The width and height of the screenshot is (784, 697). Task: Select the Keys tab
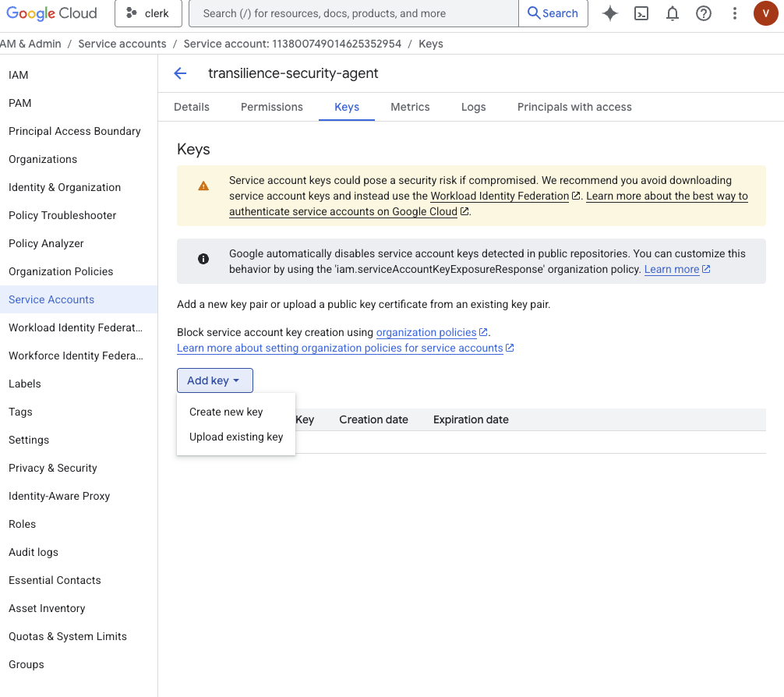(347, 107)
